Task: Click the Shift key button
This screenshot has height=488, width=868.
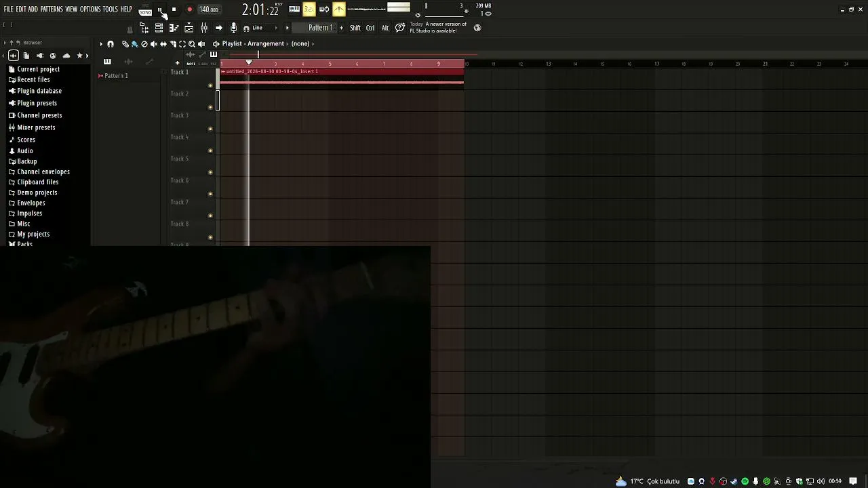Action: [355, 28]
